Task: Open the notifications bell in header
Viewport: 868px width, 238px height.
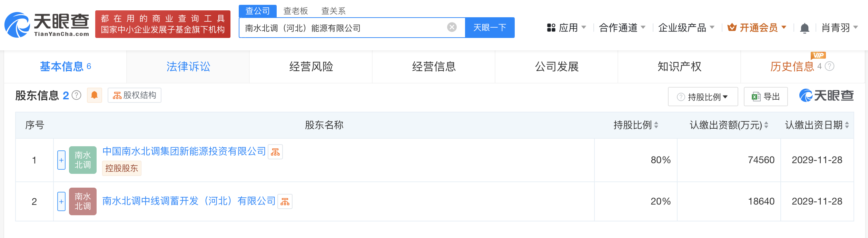Action: [805, 28]
